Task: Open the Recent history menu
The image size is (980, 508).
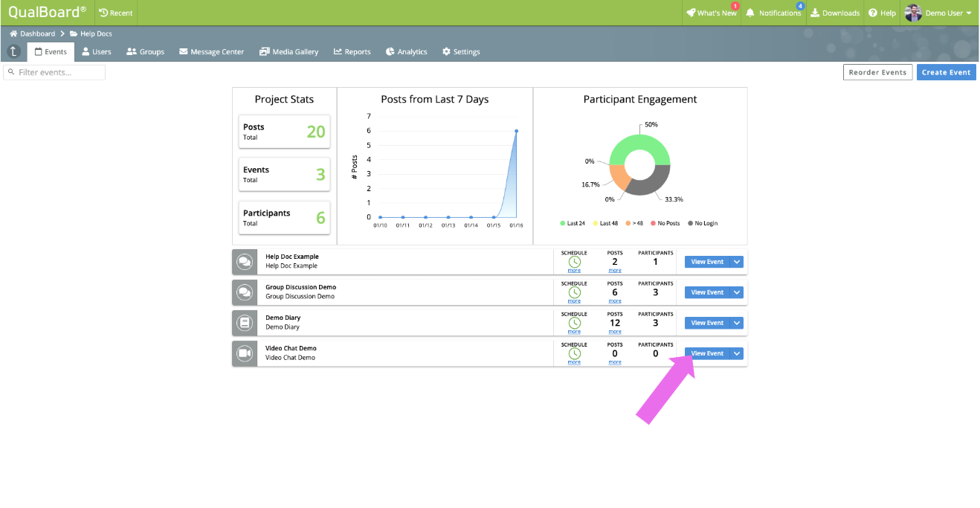Action: pos(116,13)
